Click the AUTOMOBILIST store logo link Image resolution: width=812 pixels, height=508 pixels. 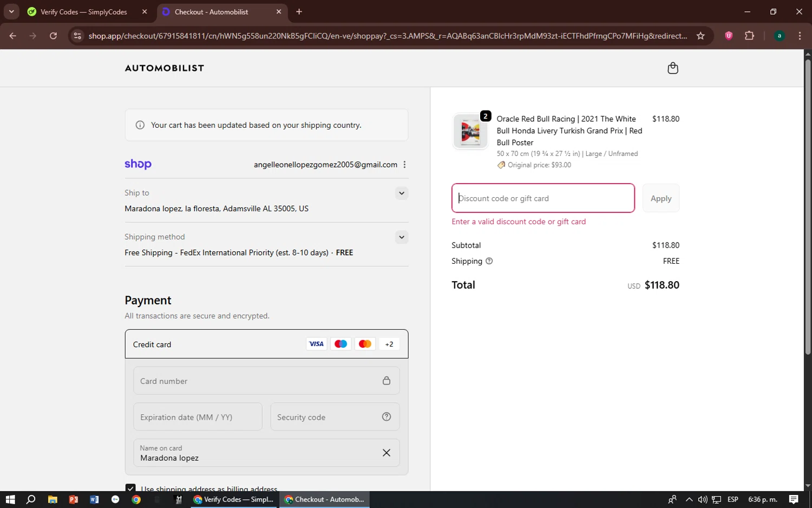click(x=165, y=68)
